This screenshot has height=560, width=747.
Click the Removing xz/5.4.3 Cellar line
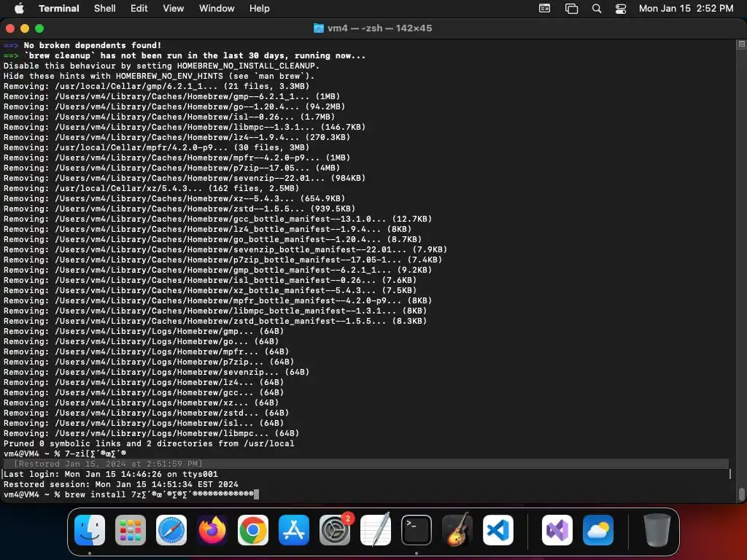[152, 189]
